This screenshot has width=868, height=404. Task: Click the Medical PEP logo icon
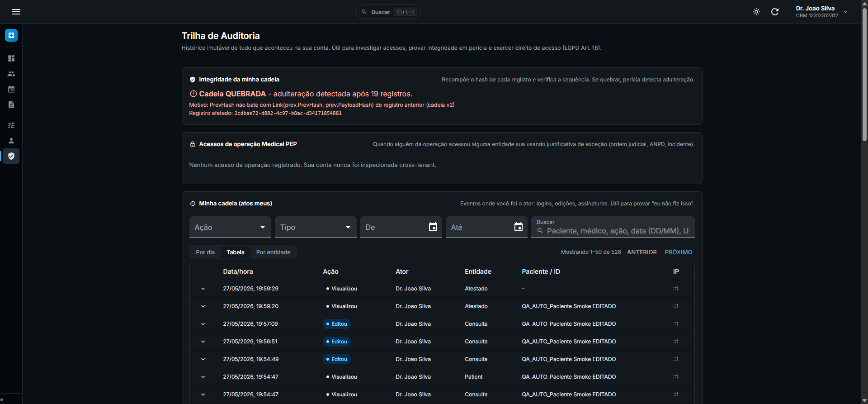pyautogui.click(x=11, y=35)
